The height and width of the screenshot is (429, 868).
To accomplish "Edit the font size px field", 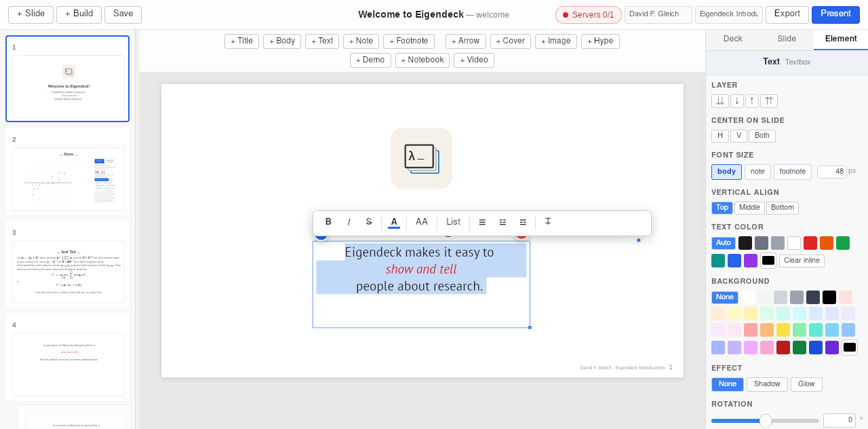I will tap(832, 172).
